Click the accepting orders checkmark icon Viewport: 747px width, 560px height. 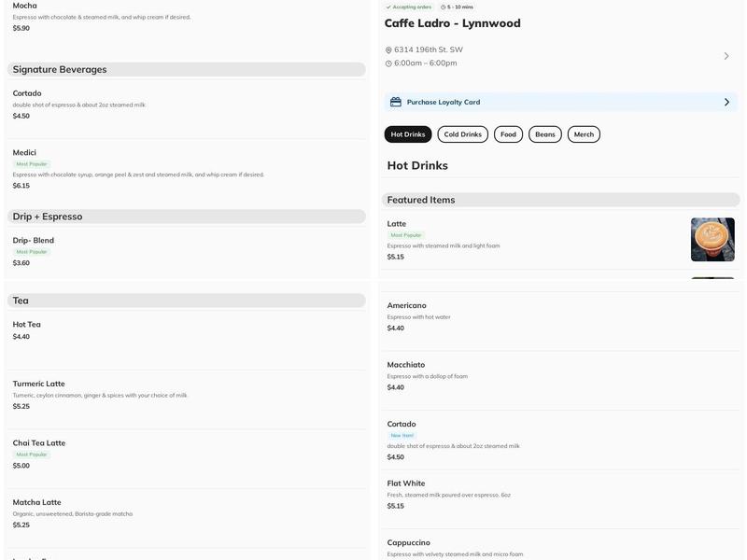click(388, 7)
